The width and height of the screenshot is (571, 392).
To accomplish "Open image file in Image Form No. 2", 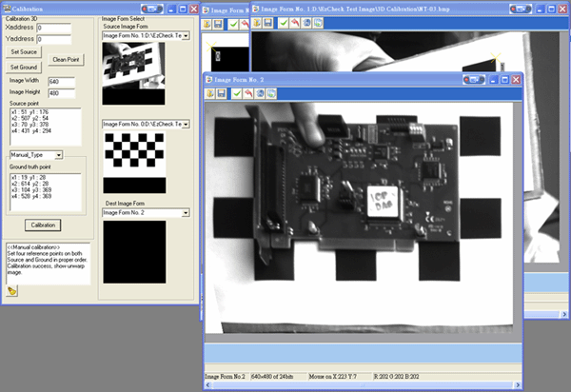I will pos(209,93).
